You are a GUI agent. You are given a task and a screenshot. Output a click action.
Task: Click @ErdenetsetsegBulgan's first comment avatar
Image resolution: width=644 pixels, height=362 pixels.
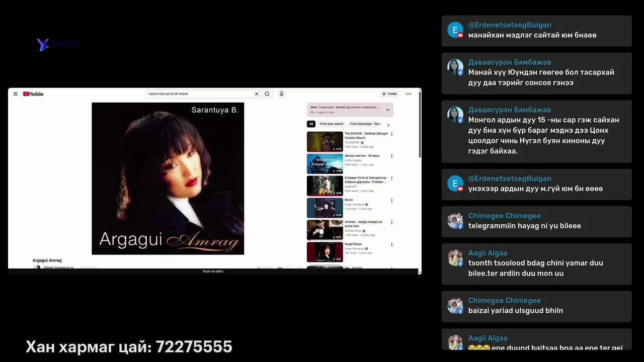pyautogui.click(x=455, y=30)
